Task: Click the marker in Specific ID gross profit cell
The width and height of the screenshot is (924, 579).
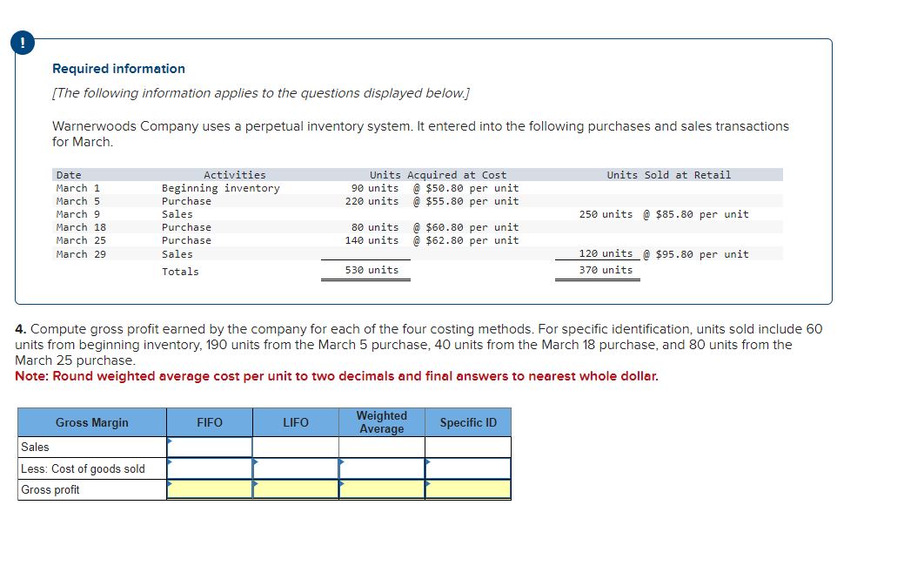Action: 426,482
